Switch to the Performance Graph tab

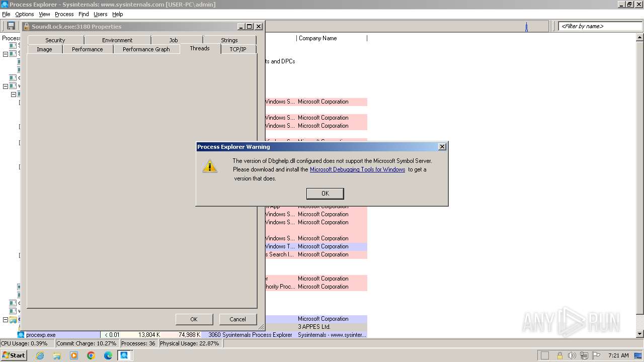click(146, 49)
